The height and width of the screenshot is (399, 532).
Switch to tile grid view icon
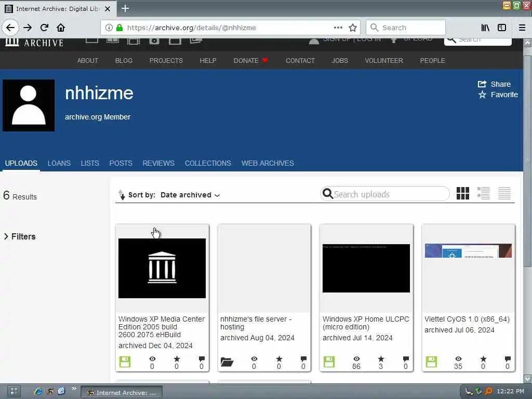coord(463,193)
